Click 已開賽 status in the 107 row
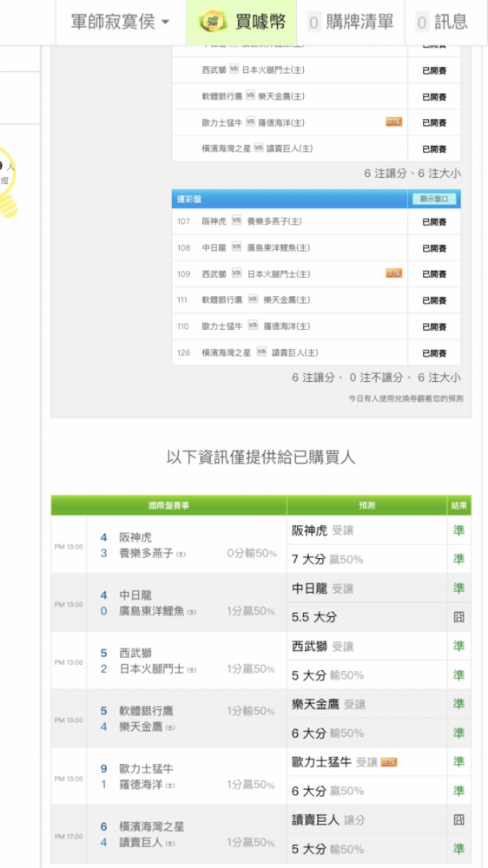This screenshot has height=868, width=488. pos(434,222)
